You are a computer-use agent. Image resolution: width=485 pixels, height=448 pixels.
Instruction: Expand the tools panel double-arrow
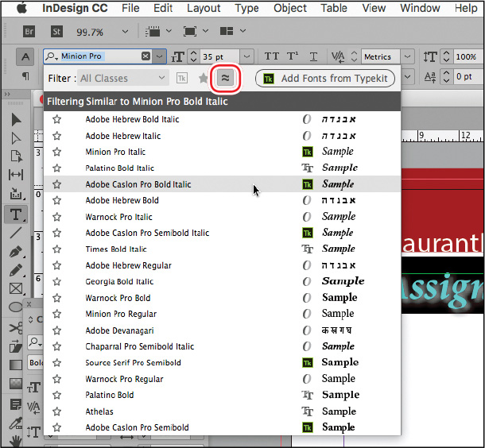pyautogui.click(x=7, y=95)
